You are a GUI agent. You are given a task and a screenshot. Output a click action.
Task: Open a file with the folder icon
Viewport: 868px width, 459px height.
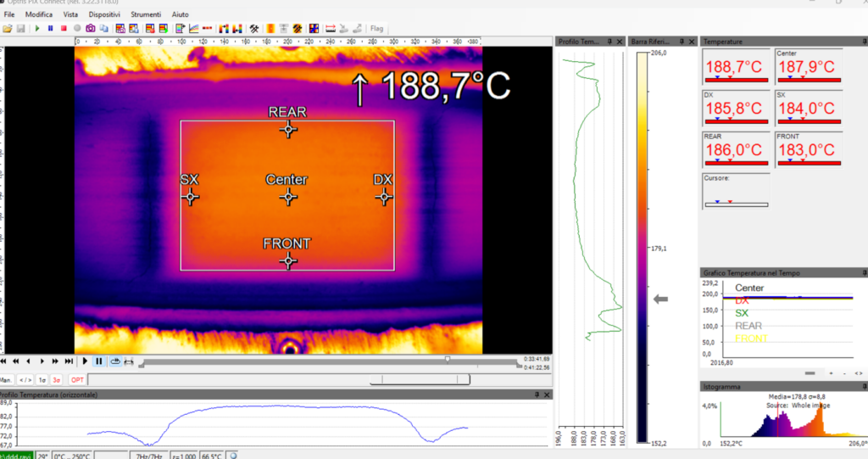point(7,28)
